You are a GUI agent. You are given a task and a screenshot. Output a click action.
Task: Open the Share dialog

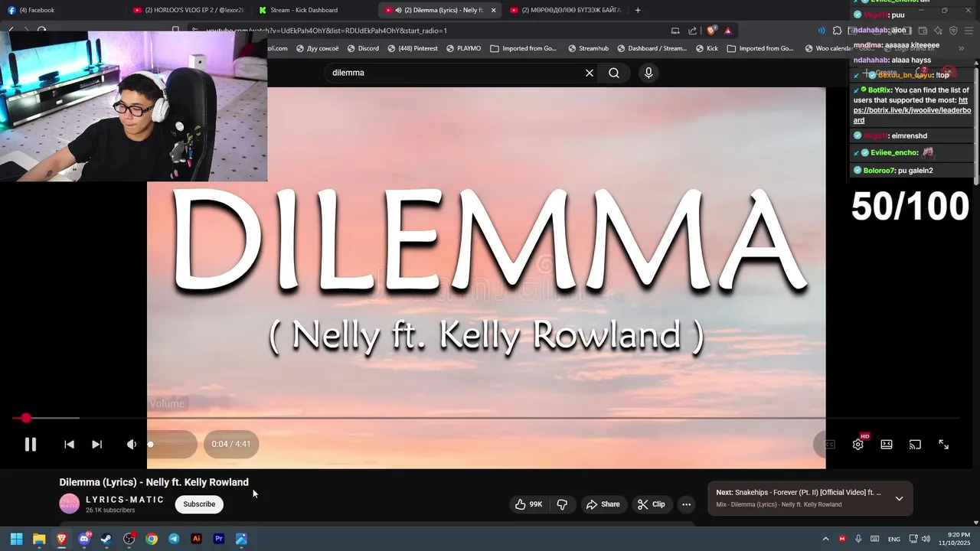(603, 504)
